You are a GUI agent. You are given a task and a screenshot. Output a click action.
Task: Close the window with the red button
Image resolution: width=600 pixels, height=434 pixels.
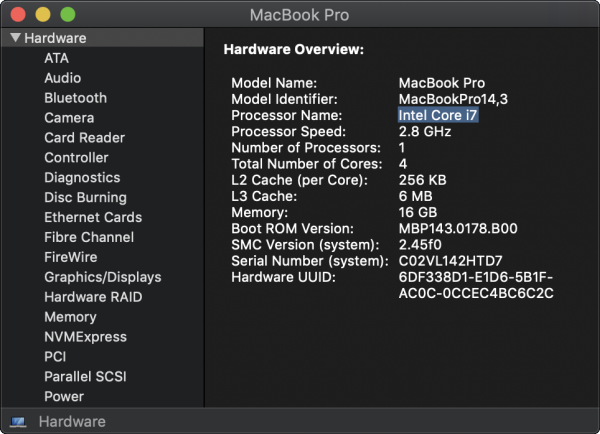[18, 15]
